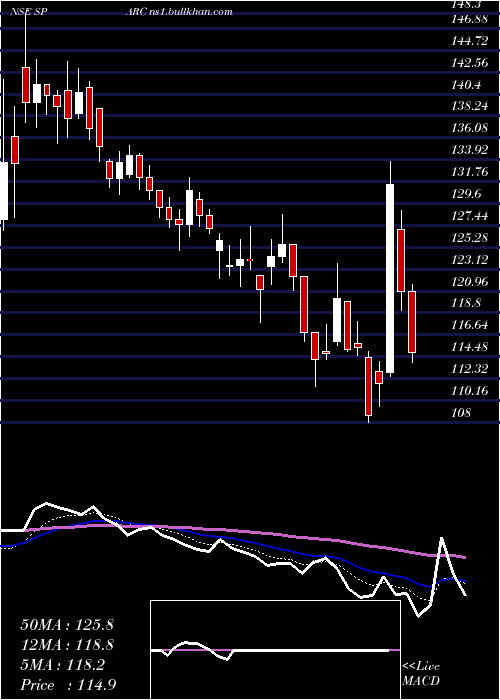
Task: Select the 140.4 price axis label
Action: [467, 85]
